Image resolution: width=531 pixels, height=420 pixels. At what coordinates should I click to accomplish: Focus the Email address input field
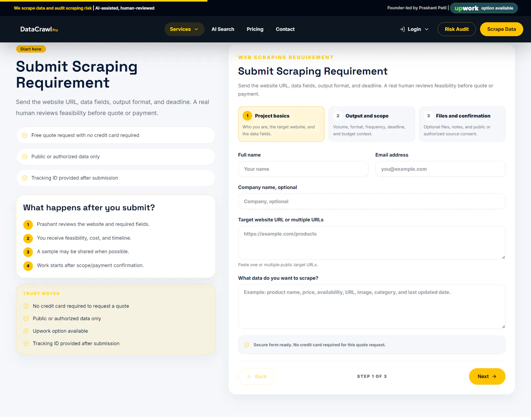click(x=440, y=169)
